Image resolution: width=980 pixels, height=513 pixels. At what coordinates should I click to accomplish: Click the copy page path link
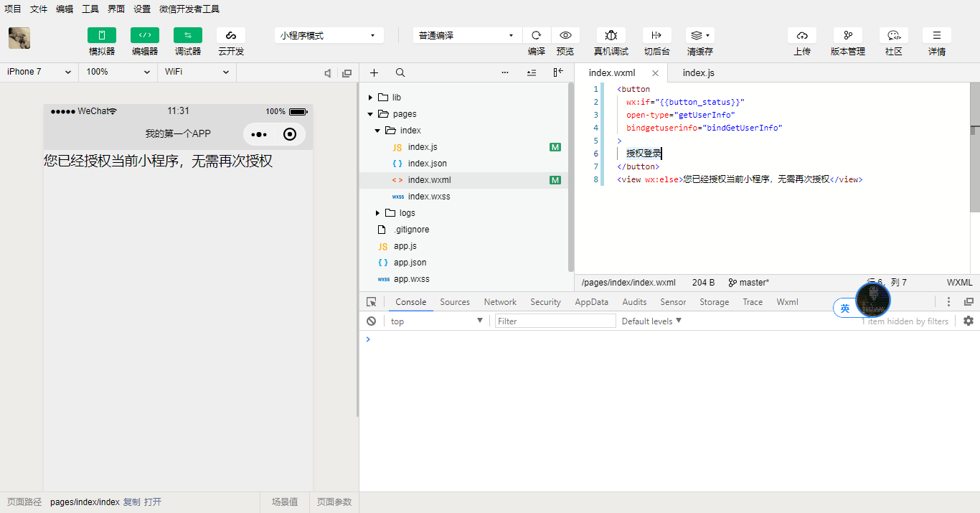point(131,502)
